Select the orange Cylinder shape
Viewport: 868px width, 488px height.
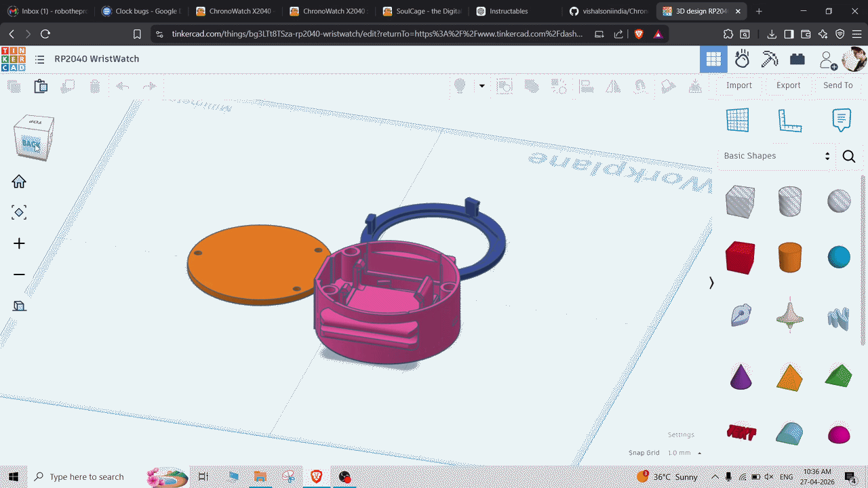pos(790,258)
